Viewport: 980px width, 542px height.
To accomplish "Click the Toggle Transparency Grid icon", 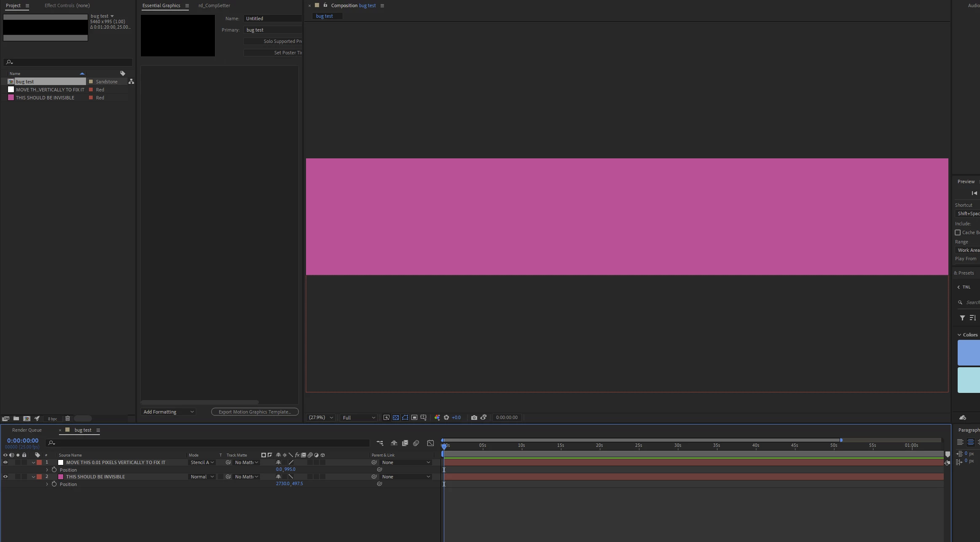I will click(396, 417).
